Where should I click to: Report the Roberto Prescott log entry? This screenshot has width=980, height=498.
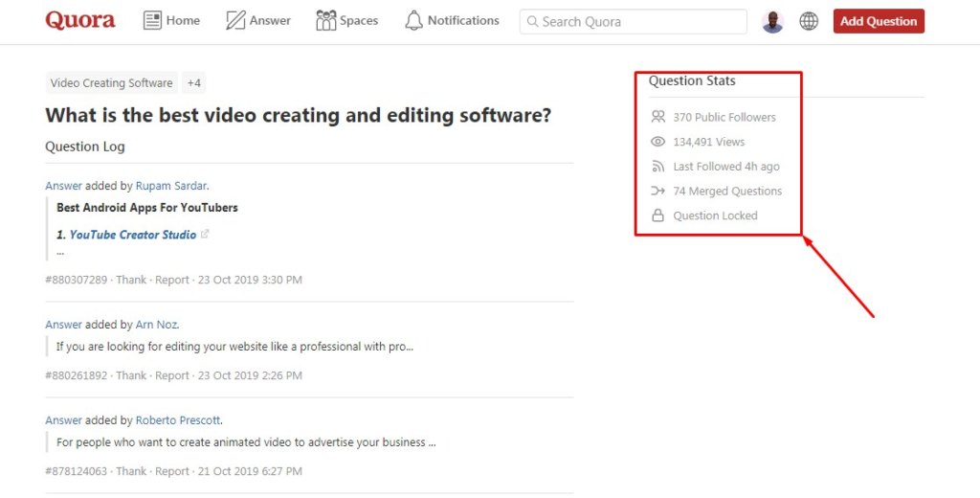point(172,471)
